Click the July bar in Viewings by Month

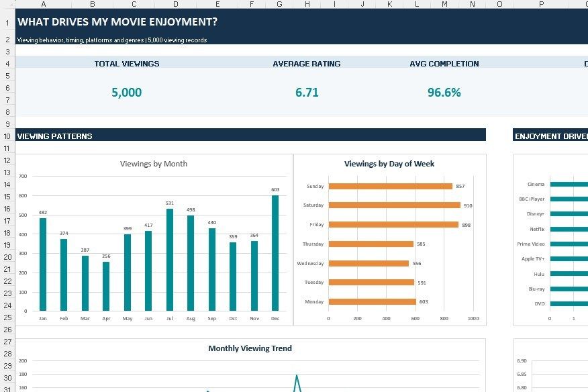170,260
